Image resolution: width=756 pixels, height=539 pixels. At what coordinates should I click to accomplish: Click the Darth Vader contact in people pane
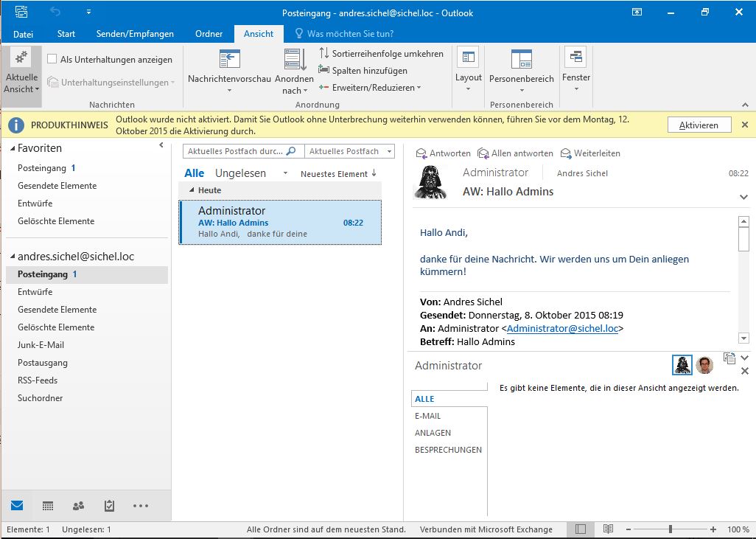pos(682,365)
